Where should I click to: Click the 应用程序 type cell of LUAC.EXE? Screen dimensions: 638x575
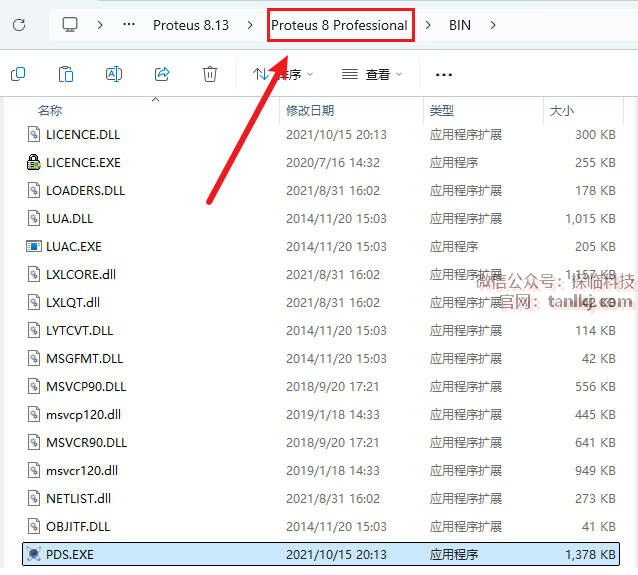coord(454,247)
